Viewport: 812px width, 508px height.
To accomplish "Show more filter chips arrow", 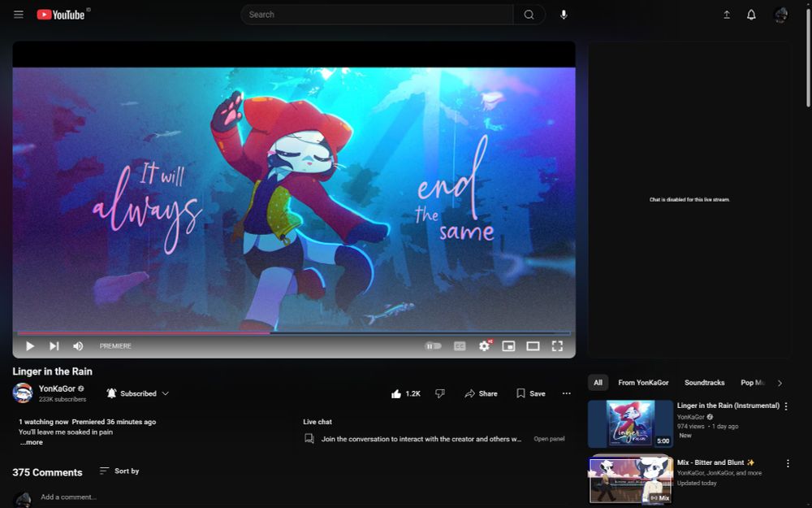I will (780, 383).
